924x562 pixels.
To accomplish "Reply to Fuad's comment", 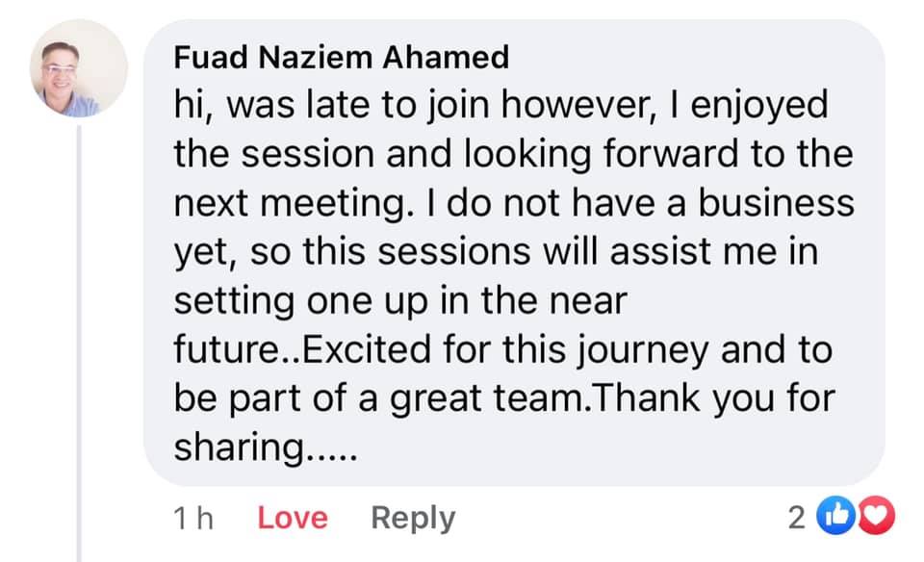I will coord(413,519).
